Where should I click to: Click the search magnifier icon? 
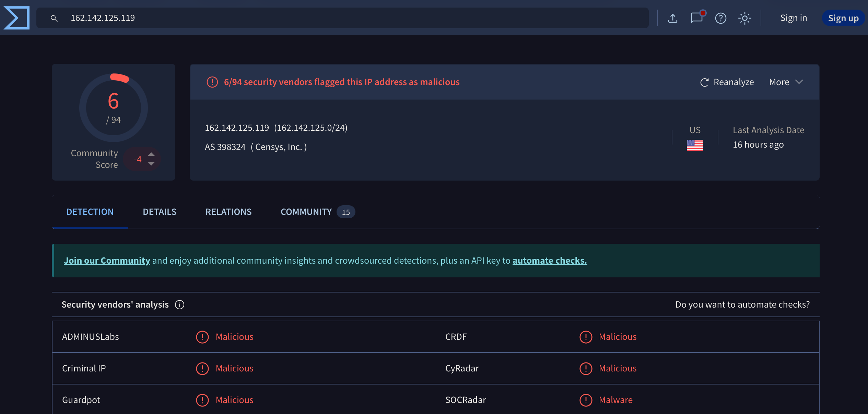pyautogui.click(x=54, y=18)
